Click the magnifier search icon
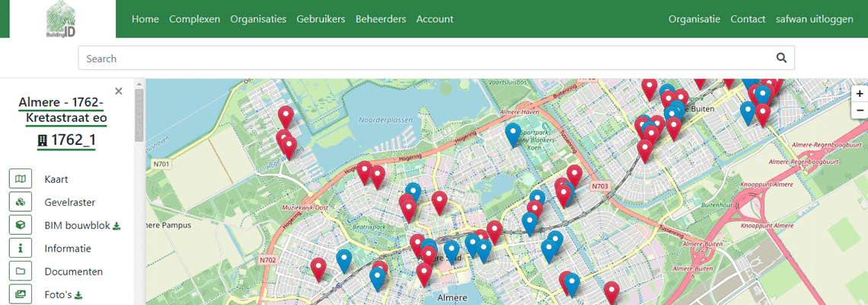The width and height of the screenshot is (868, 305). pos(780,58)
